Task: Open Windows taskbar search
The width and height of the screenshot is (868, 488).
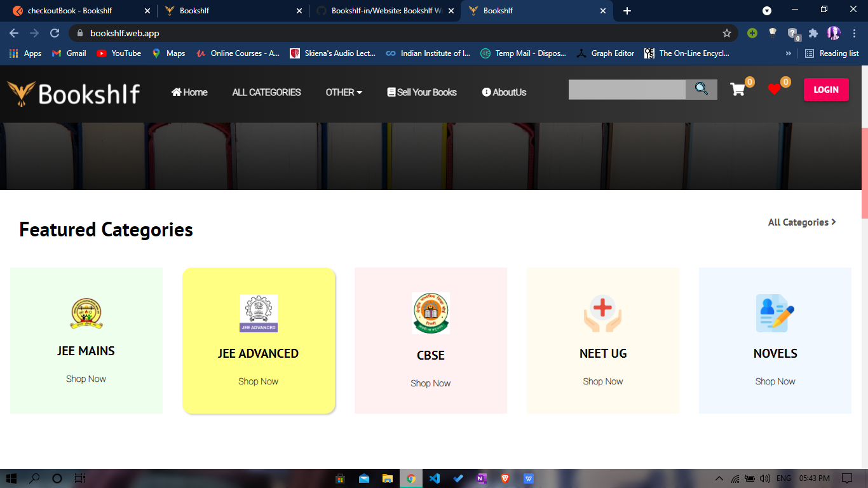Action: click(34, 478)
